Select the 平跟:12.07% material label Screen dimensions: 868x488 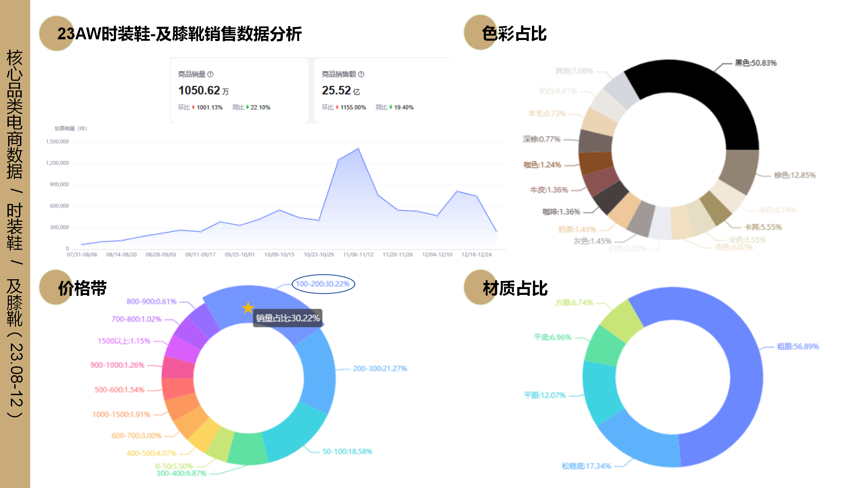545,395
